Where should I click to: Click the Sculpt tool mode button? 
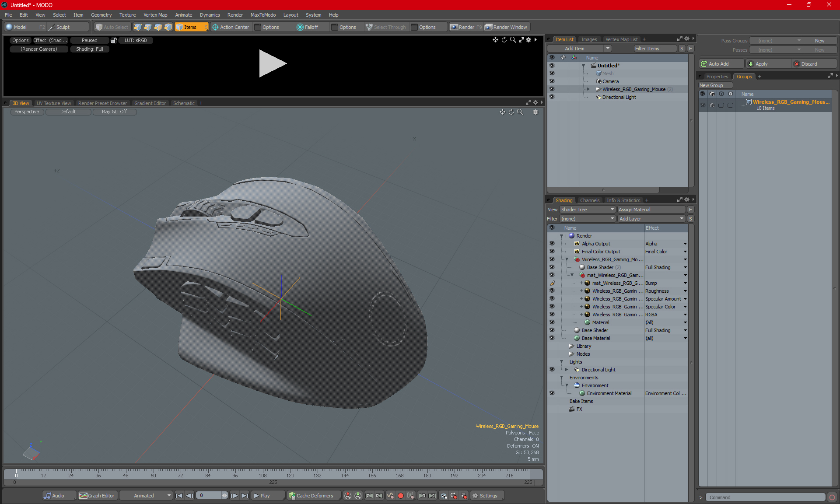coord(65,26)
